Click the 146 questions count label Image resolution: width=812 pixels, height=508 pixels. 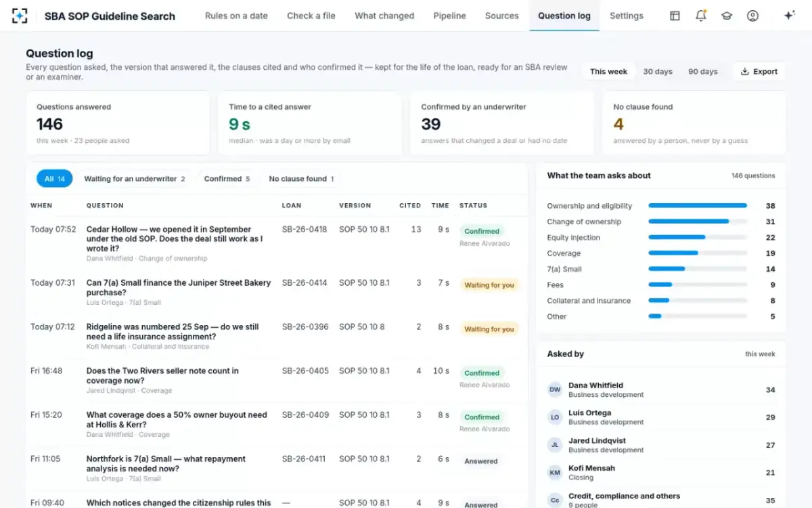coord(753,175)
